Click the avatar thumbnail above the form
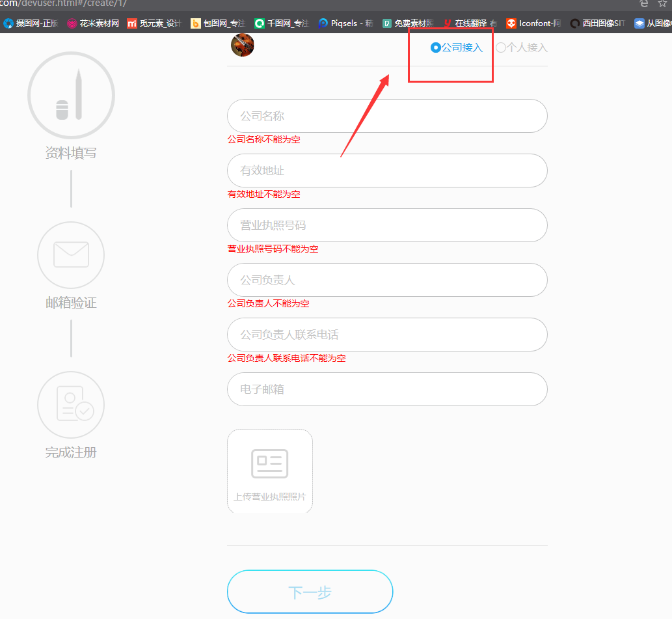 pos(242,45)
